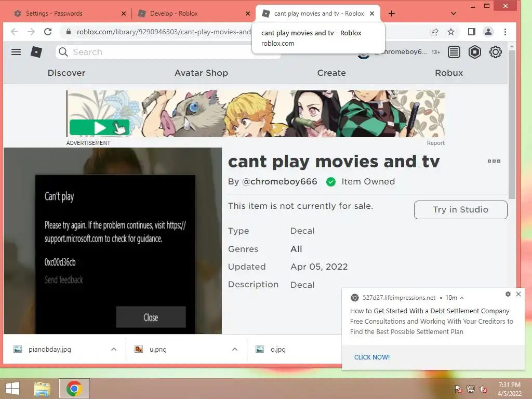The image size is (532, 399).
Task: Click the debt settlement notification headline
Action: point(430,311)
